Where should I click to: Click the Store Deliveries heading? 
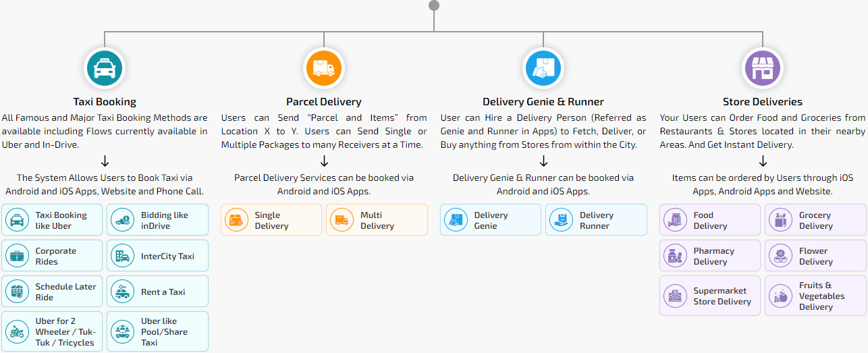click(x=762, y=102)
